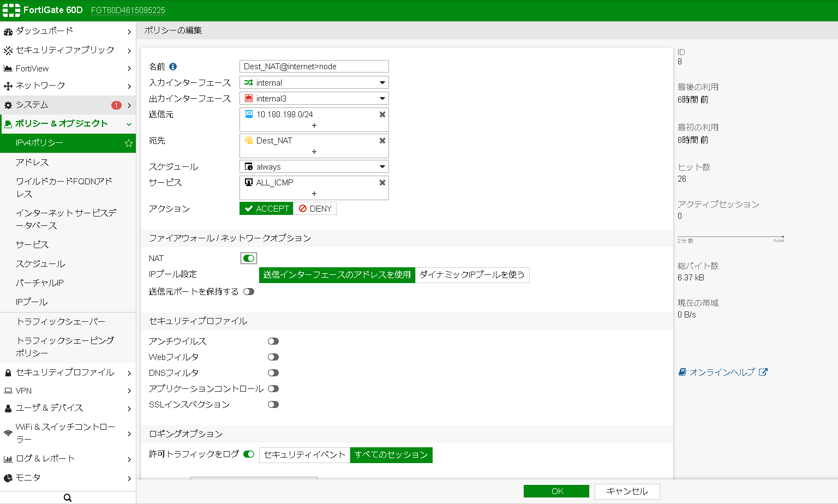
Task: Add another service with plus
Action: coord(314,194)
